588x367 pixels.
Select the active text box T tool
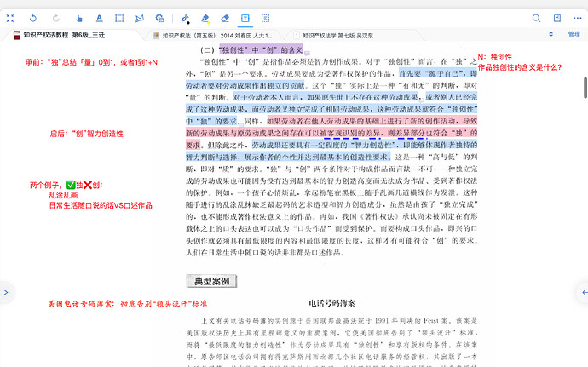(x=245, y=19)
